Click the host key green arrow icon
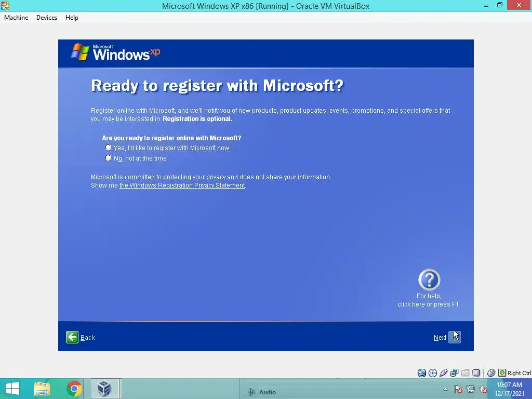Image resolution: width=532 pixels, height=399 pixels. pos(502,373)
